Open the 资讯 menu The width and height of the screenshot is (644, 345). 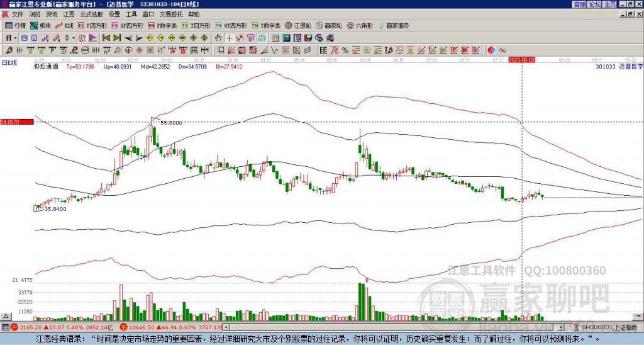coord(52,14)
